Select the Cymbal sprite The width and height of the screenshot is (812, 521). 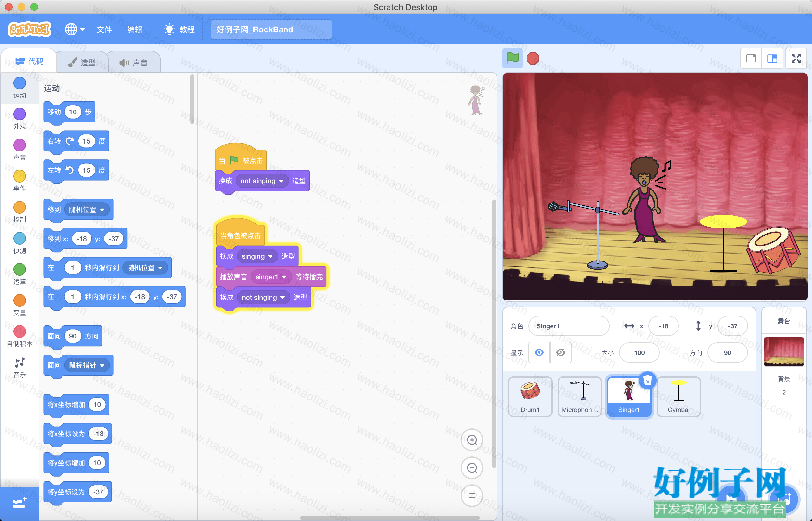(x=678, y=396)
